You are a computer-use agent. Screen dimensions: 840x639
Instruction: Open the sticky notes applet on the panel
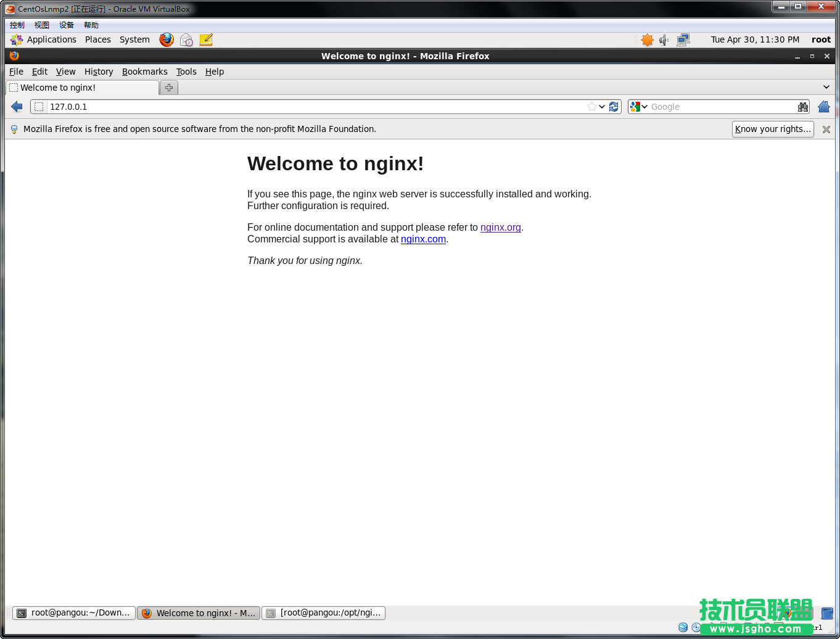(x=206, y=39)
